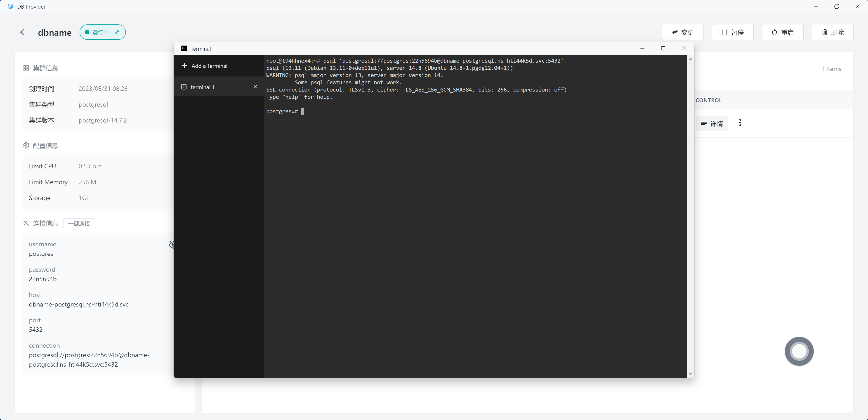Viewport: 868px width, 420px height.
Task: Minimize the DB Provider window
Action: pos(816,6)
